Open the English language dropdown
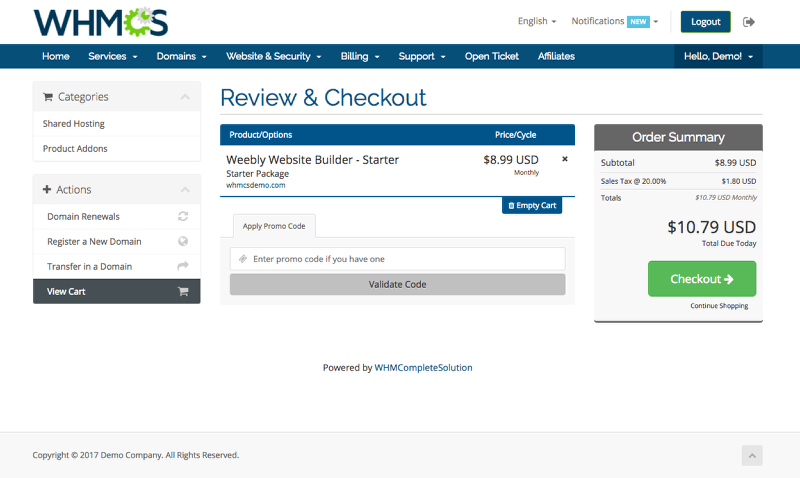 point(537,21)
